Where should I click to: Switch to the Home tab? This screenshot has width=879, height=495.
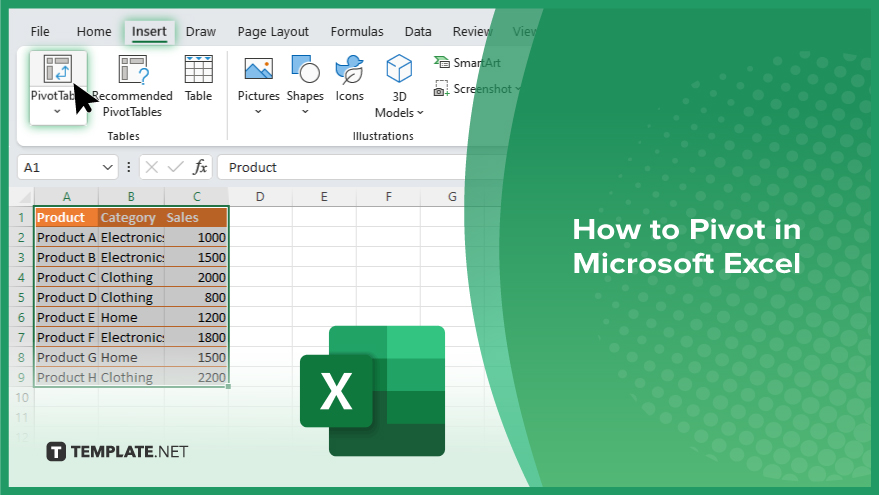coord(94,31)
